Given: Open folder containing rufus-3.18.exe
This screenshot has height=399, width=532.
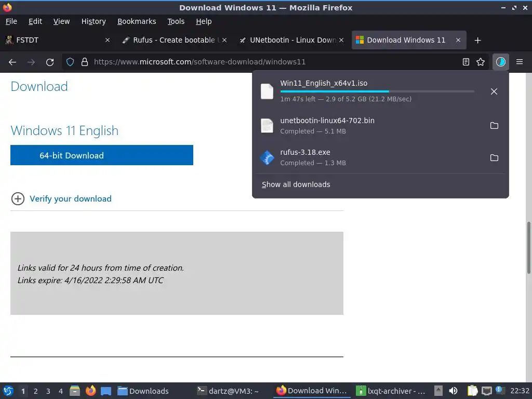Looking at the screenshot, I should click(495, 158).
